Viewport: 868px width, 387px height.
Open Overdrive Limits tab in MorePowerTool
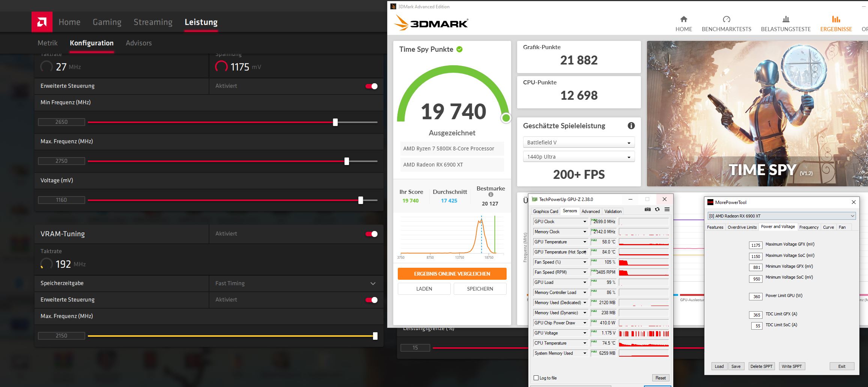tap(742, 227)
